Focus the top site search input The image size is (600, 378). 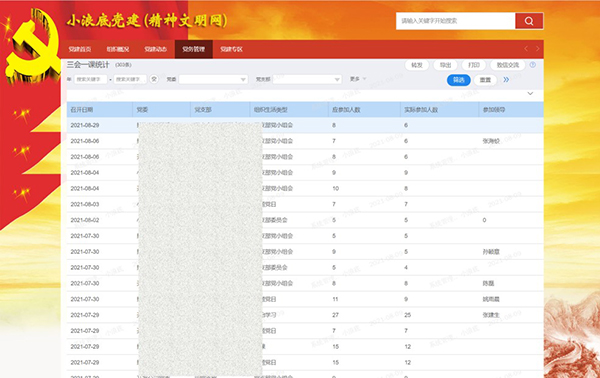pos(456,21)
